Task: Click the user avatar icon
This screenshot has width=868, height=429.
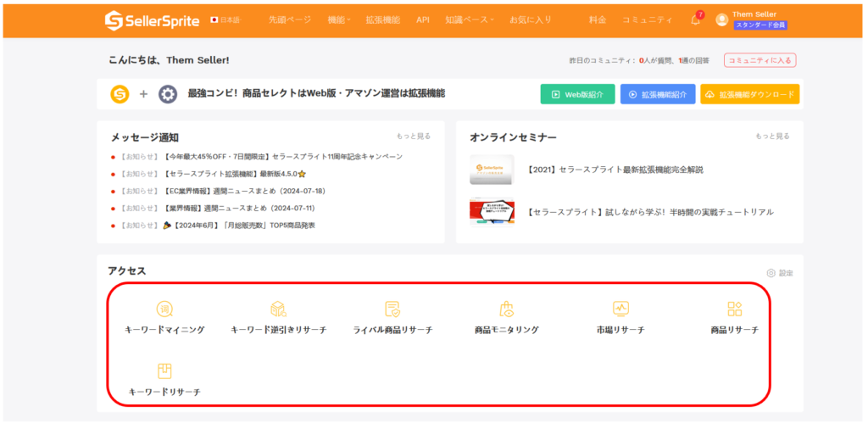Action: pos(721,19)
